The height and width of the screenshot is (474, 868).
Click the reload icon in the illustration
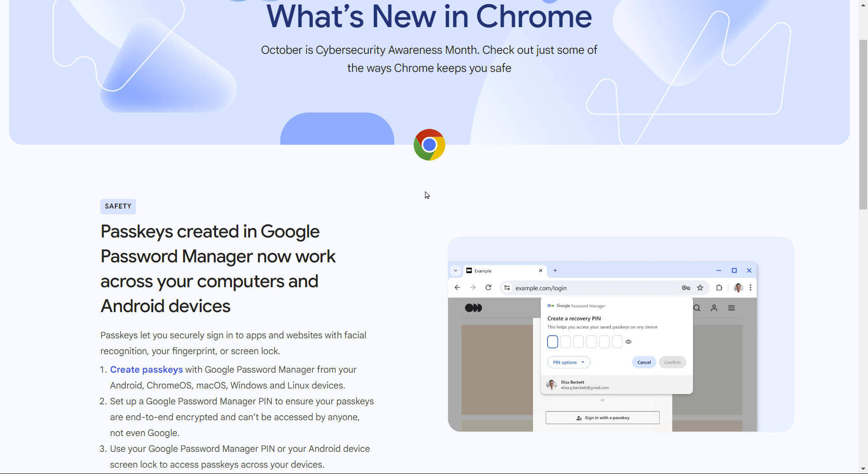488,288
